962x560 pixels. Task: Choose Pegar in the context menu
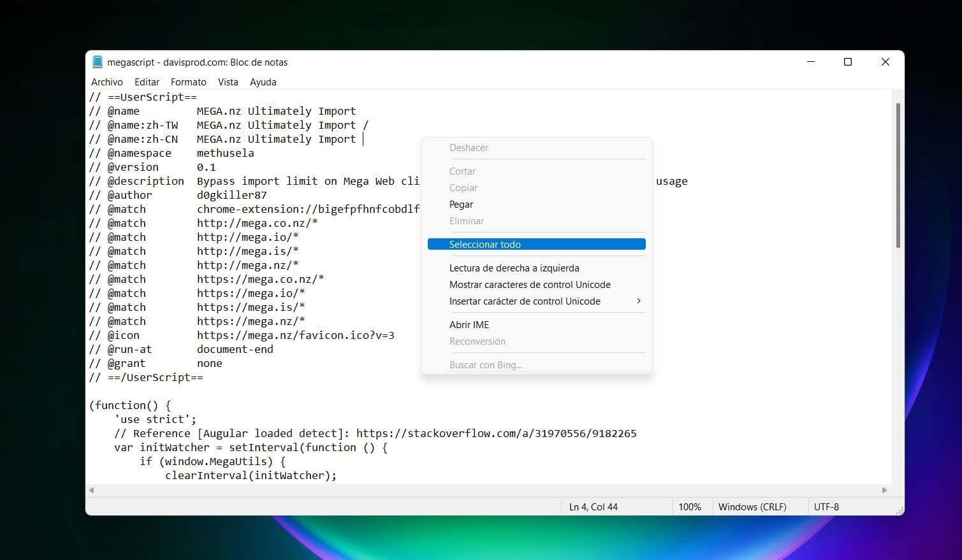click(x=537, y=205)
